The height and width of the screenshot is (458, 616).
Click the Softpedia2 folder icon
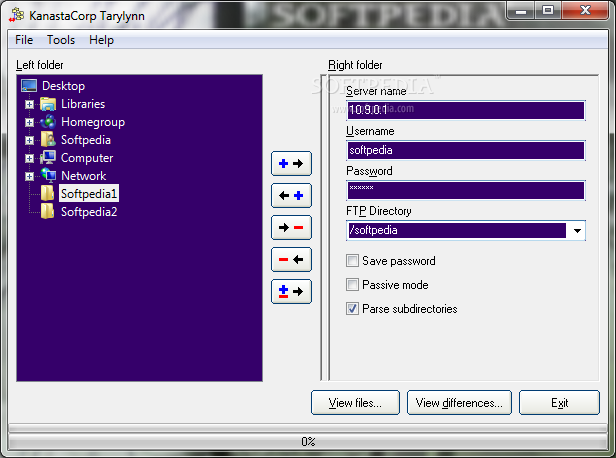48,212
